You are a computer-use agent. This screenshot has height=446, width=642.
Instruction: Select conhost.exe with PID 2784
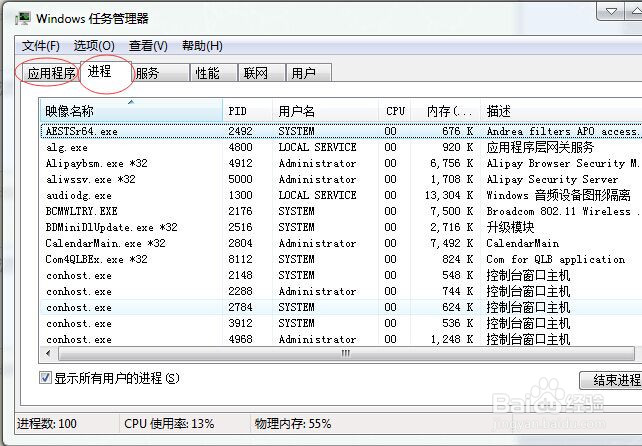[341, 307]
